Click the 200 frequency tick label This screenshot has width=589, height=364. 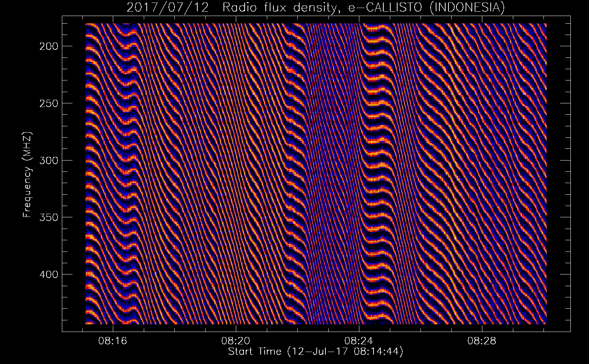[48, 46]
